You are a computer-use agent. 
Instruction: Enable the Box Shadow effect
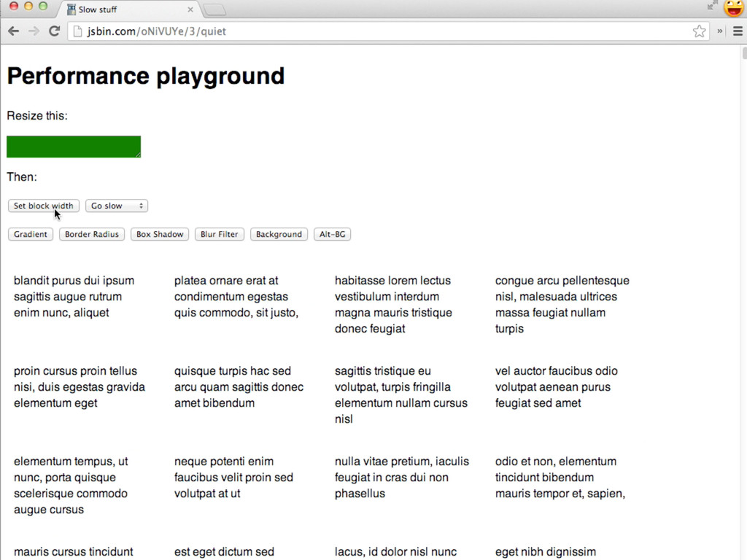click(160, 235)
